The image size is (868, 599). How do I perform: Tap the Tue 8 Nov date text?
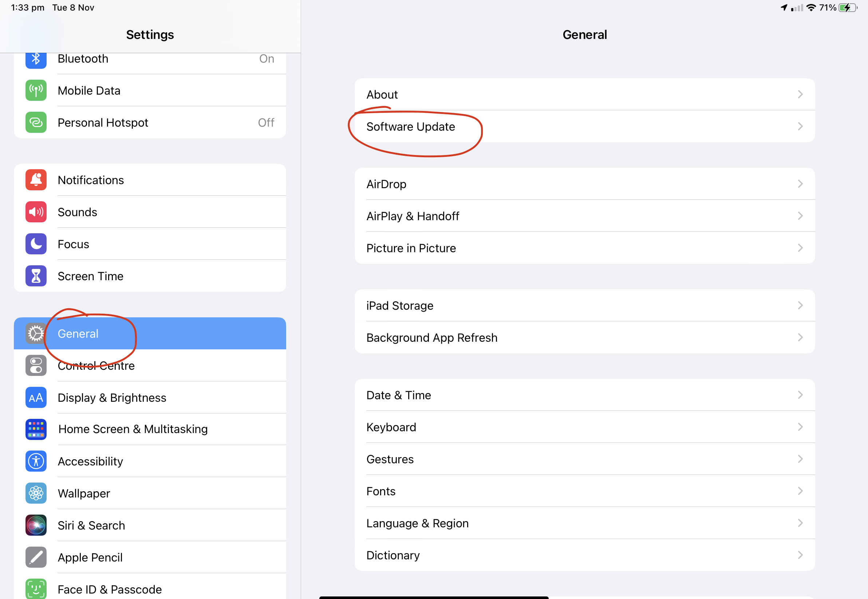tap(73, 8)
